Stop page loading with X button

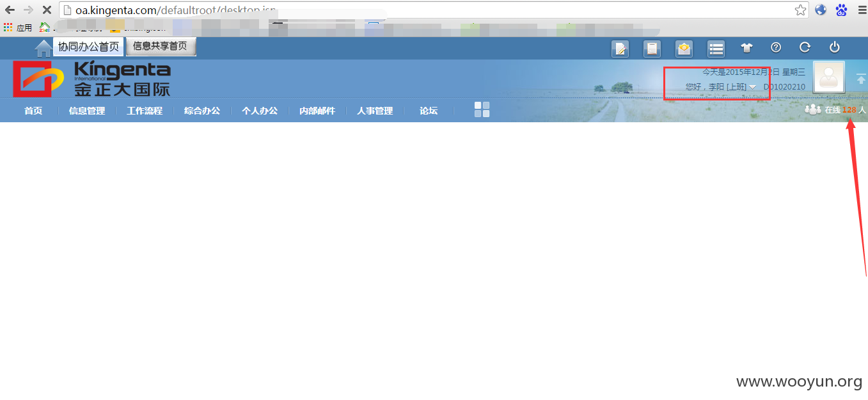point(47,10)
